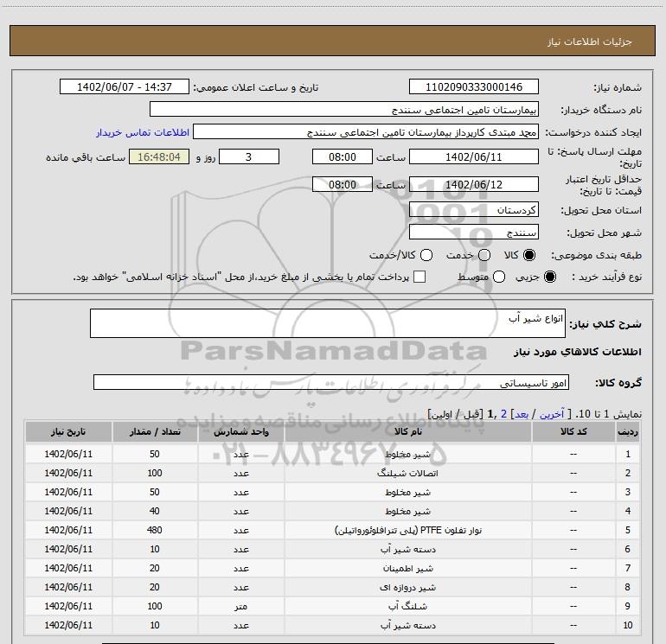
Task: Click شیر مخلوط in row 1
Action: pyautogui.click(x=407, y=454)
